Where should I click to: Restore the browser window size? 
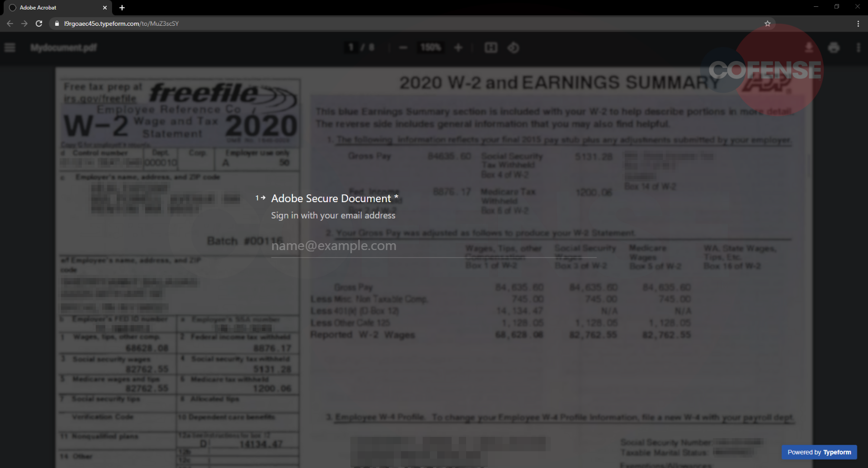pos(836,7)
